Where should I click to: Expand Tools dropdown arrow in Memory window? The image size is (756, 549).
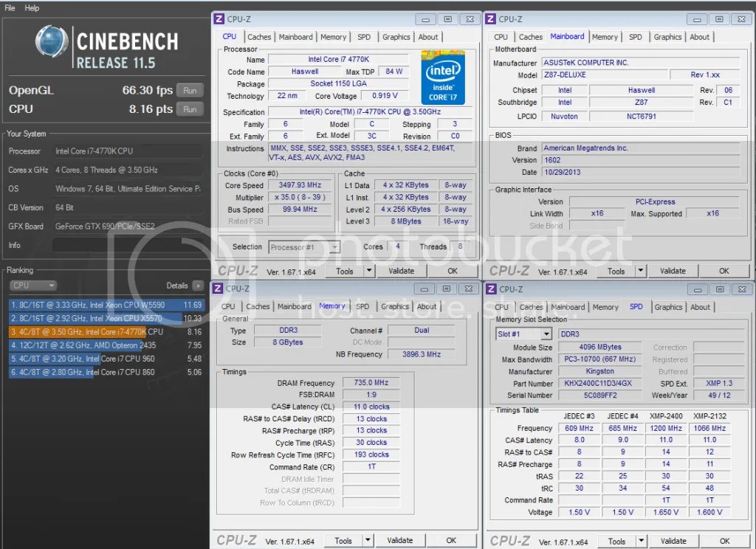pos(368,541)
